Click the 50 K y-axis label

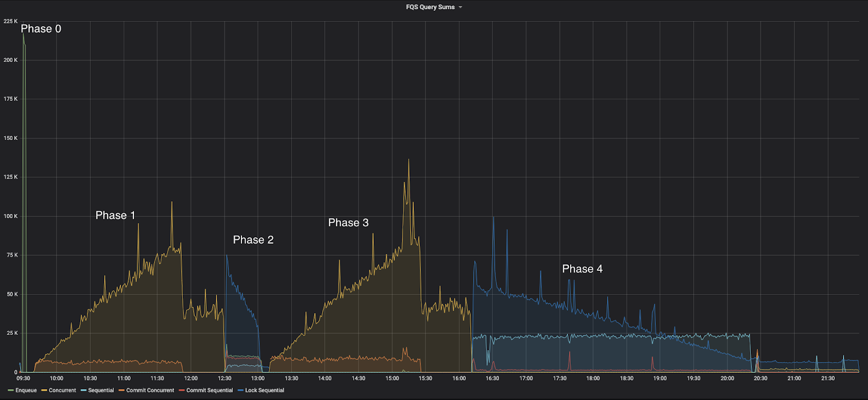click(12, 294)
